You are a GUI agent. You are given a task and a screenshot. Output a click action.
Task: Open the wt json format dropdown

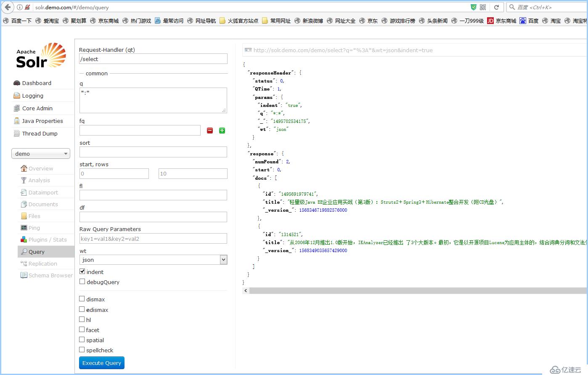(153, 260)
